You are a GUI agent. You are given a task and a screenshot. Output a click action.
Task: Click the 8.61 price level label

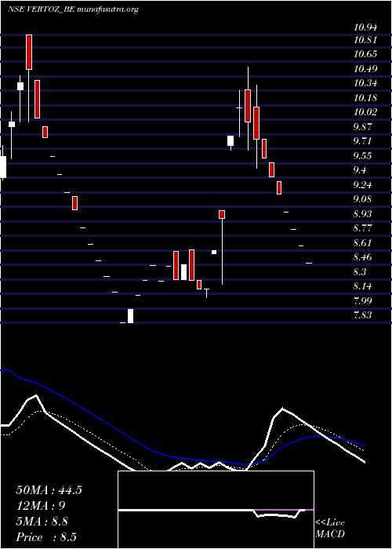point(362,243)
